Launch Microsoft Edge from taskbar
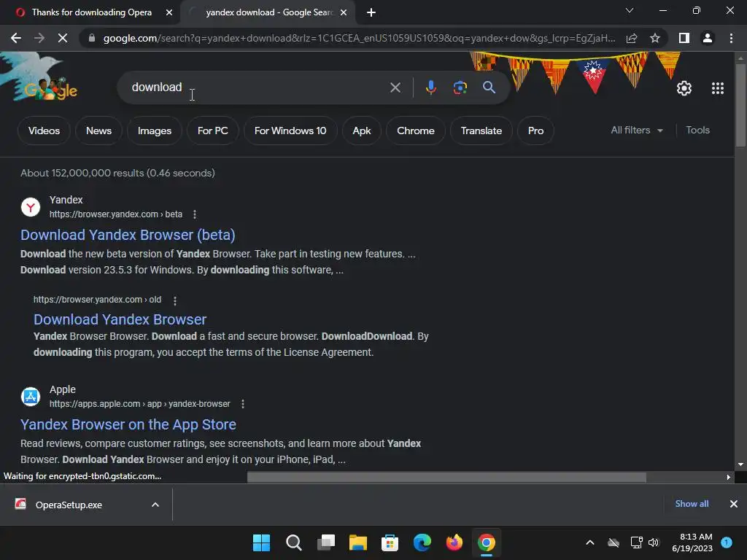 coord(422,542)
